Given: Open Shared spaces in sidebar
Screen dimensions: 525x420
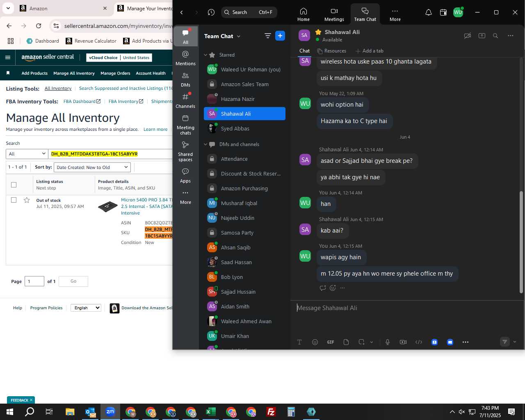Looking at the screenshot, I should point(185,151).
